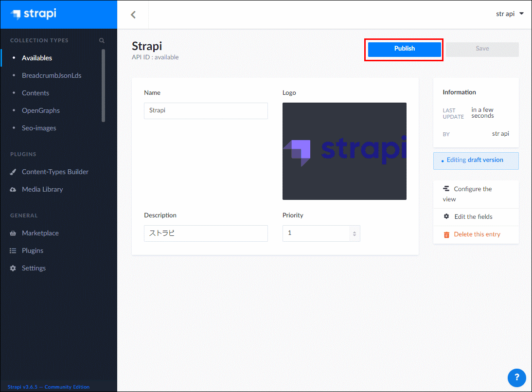This screenshot has height=392, width=532.
Task: Open the Media Library page
Action: click(x=42, y=189)
